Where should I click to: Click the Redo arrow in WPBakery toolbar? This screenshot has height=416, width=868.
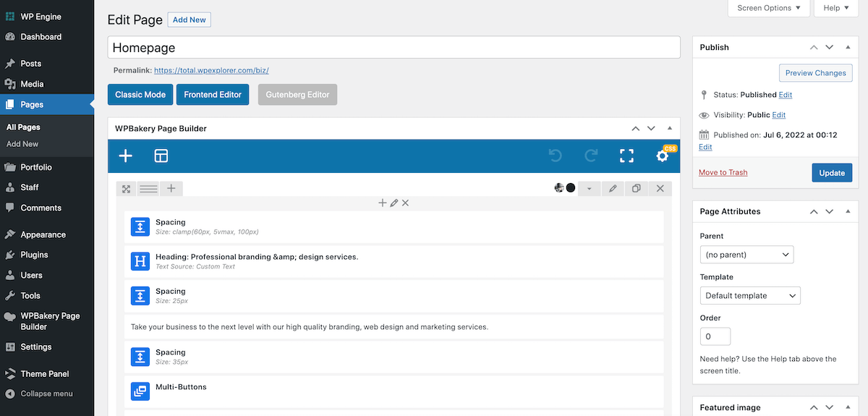(x=591, y=156)
